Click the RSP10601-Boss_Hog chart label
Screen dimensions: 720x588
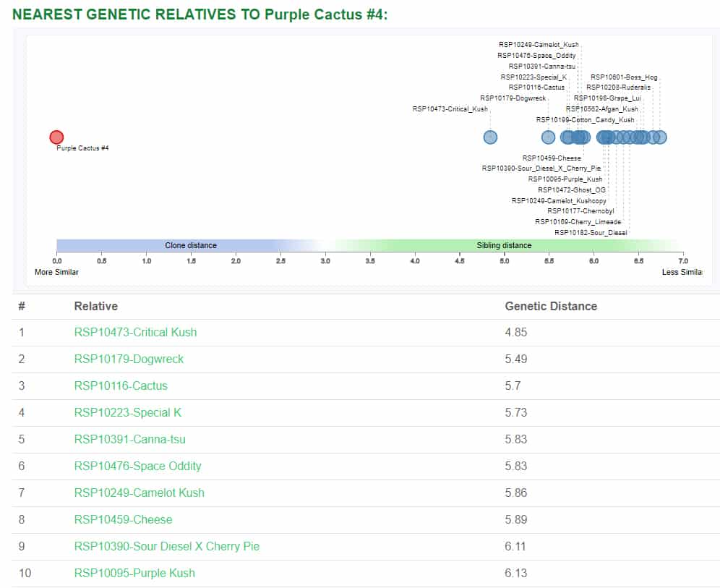coord(624,77)
